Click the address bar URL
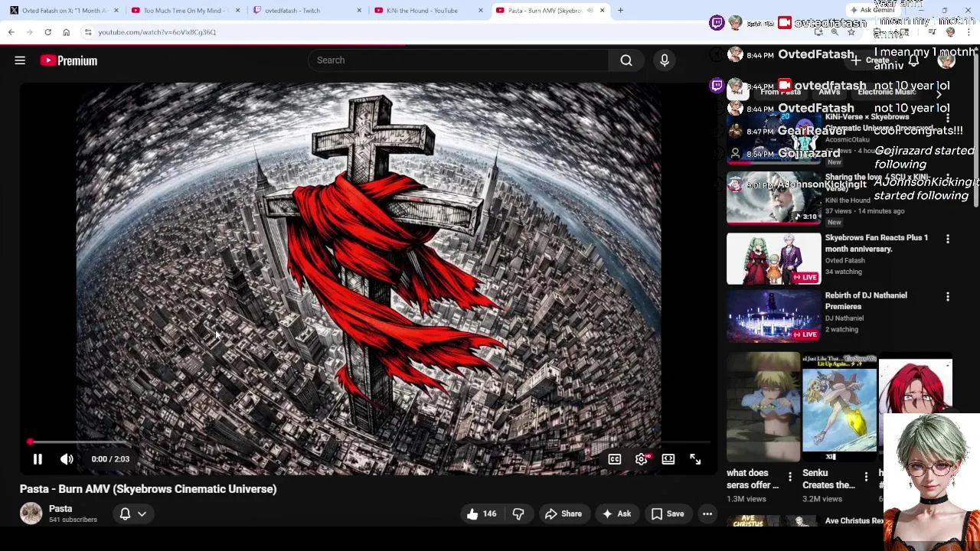 [157, 32]
